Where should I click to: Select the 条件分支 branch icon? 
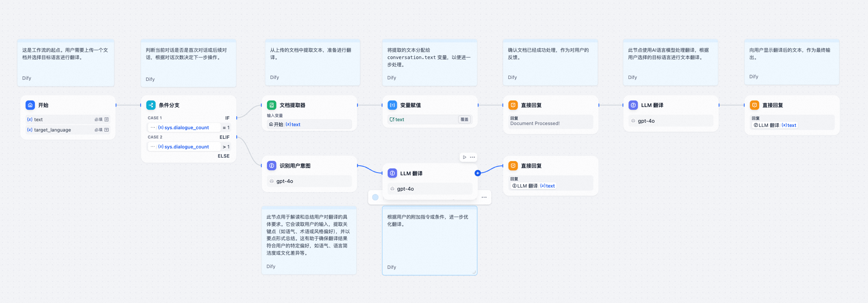point(151,105)
